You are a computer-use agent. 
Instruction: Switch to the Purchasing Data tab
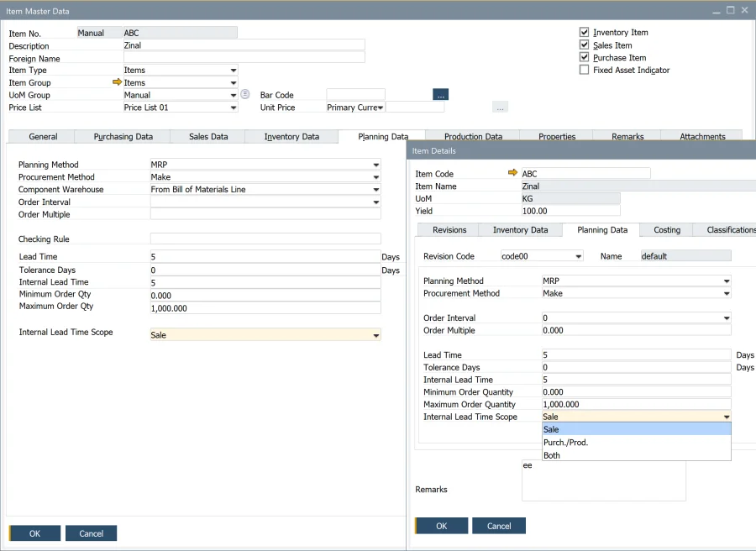(x=123, y=136)
